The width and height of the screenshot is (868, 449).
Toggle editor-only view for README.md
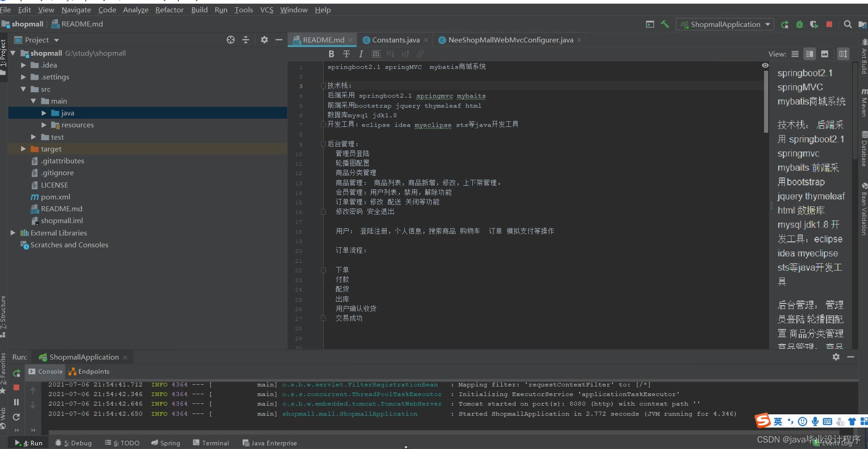click(x=795, y=54)
